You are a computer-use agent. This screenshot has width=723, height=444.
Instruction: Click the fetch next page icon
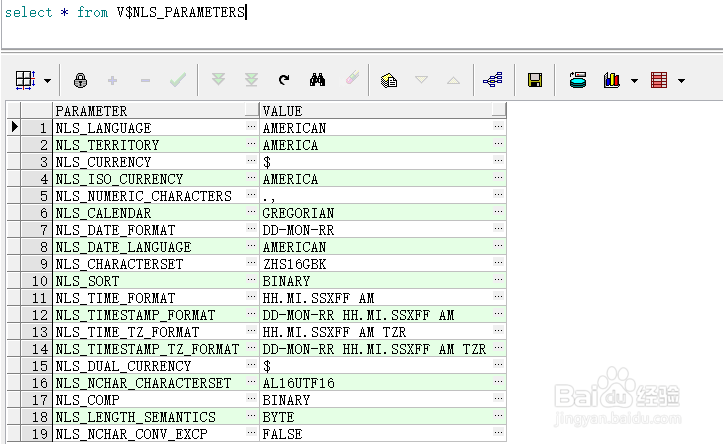pyautogui.click(x=218, y=79)
